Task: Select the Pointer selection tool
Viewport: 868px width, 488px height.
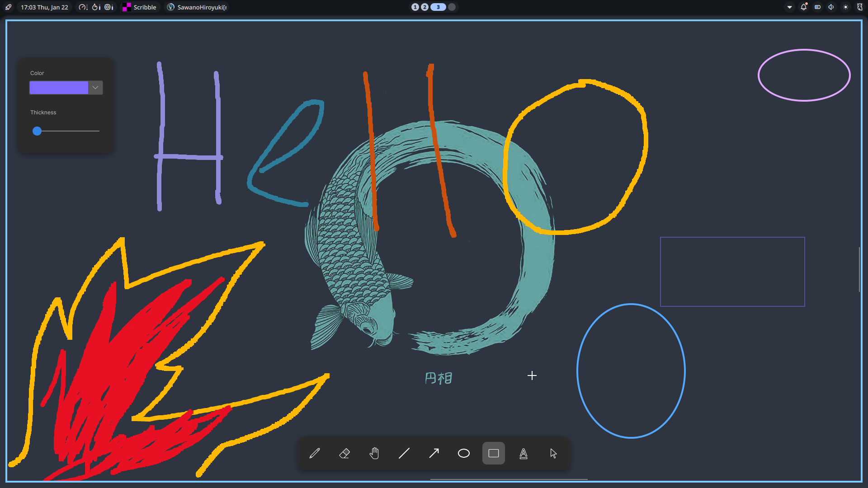Action: click(x=553, y=453)
